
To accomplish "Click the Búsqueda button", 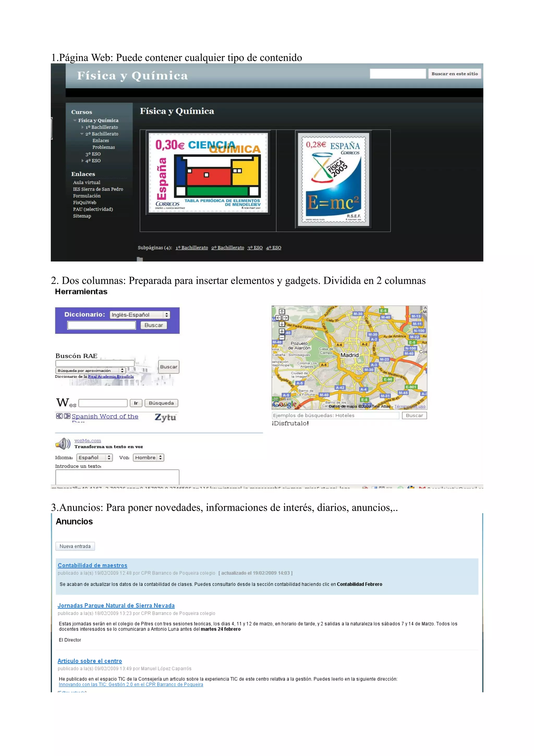I will pos(161,403).
